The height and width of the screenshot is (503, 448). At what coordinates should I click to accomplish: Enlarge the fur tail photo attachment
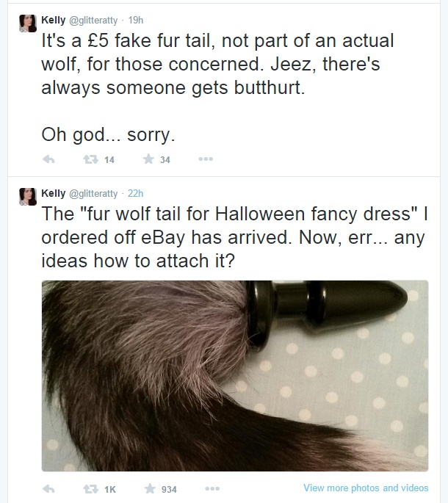[x=235, y=376]
